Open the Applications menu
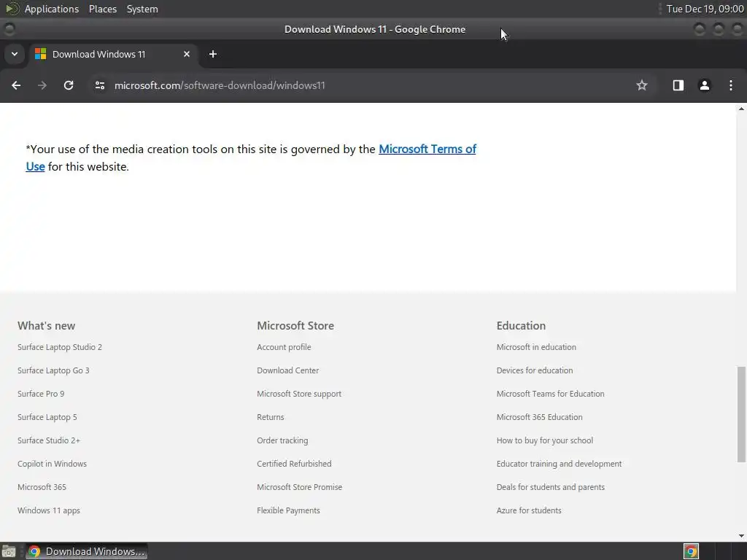Screen dimensions: 747x560 [x=52, y=9]
